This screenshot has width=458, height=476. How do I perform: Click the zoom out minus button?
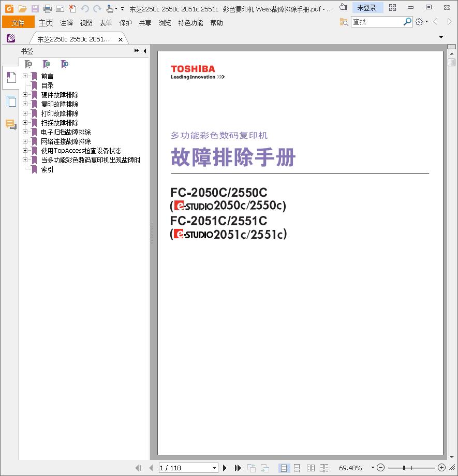coord(380,468)
